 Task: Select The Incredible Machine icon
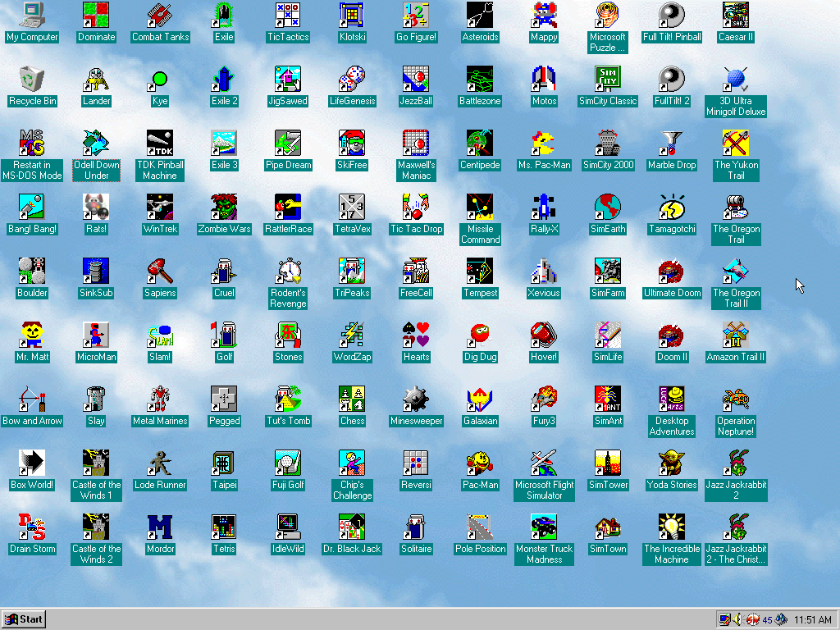pos(672,526)
